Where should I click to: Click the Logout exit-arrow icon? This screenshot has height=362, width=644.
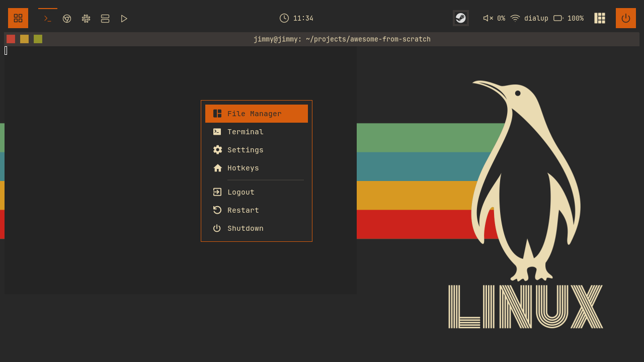click(217, 192)
